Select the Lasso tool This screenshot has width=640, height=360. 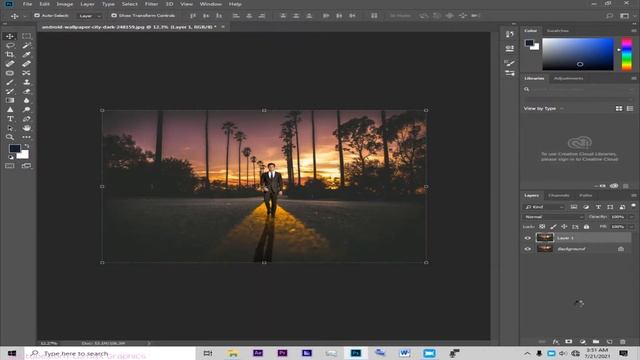click(10, 45)
